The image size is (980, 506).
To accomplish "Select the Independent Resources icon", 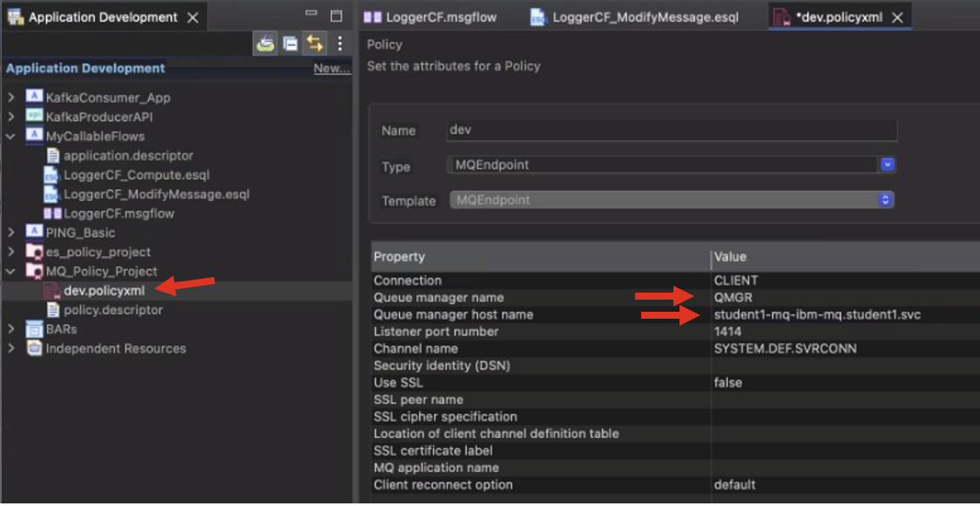I will click(35, 348).
